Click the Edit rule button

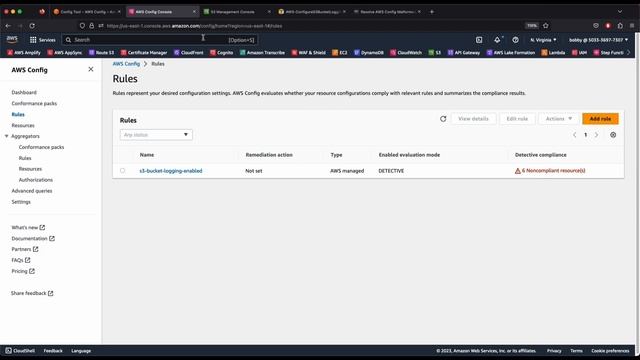point(517,119)
